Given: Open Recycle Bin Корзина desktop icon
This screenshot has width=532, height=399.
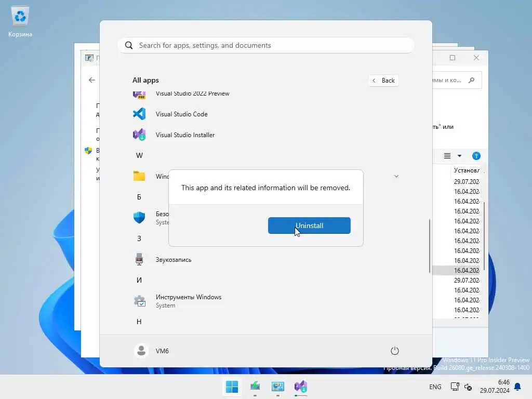Looking at the screenshot, I should [20, 21].
